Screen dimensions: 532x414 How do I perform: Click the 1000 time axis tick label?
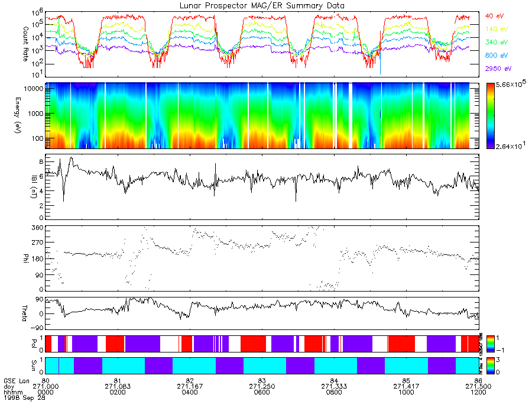coord(406,392)
